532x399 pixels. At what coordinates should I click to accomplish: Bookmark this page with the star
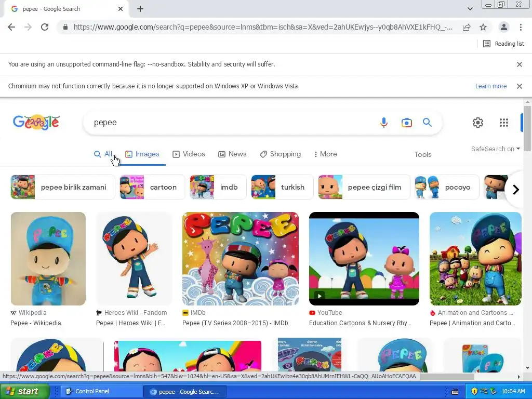pyautogui.click(x=483, y=27)
